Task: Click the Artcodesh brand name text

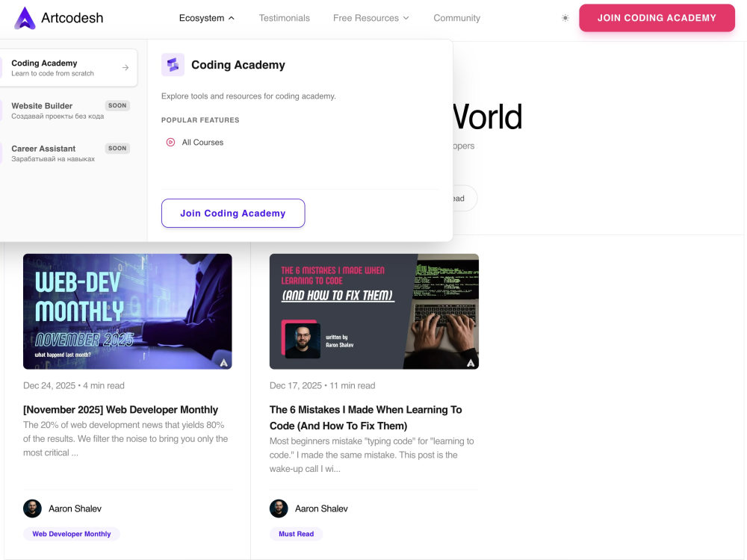Action: coord(72,18)
